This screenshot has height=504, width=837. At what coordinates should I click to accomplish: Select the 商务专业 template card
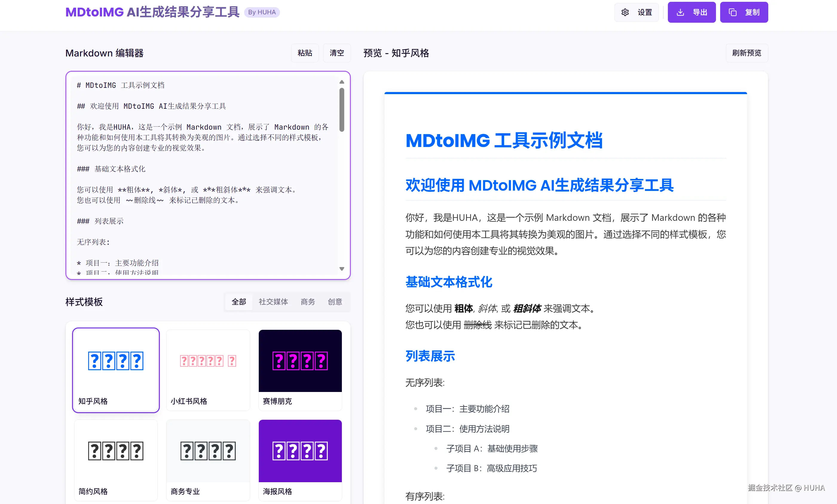click(x=208, y=459)
